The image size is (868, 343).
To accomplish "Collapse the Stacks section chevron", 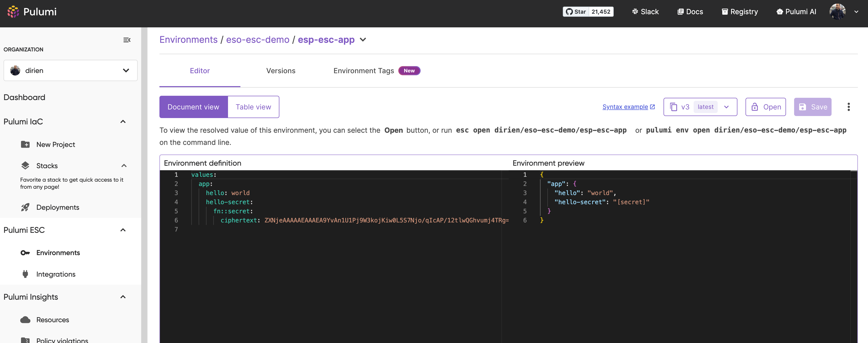I will [x=124, y=166].
